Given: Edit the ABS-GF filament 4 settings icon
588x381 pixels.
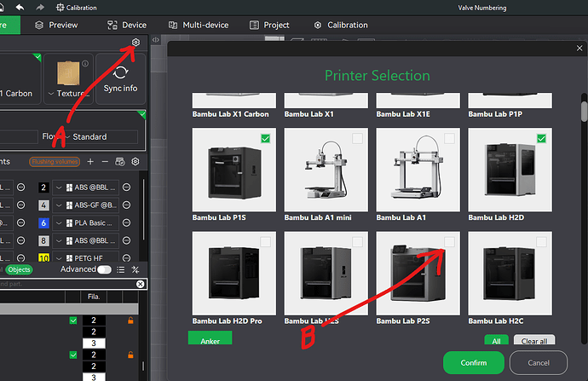Looking at the screenshot, I should (127, 205).
